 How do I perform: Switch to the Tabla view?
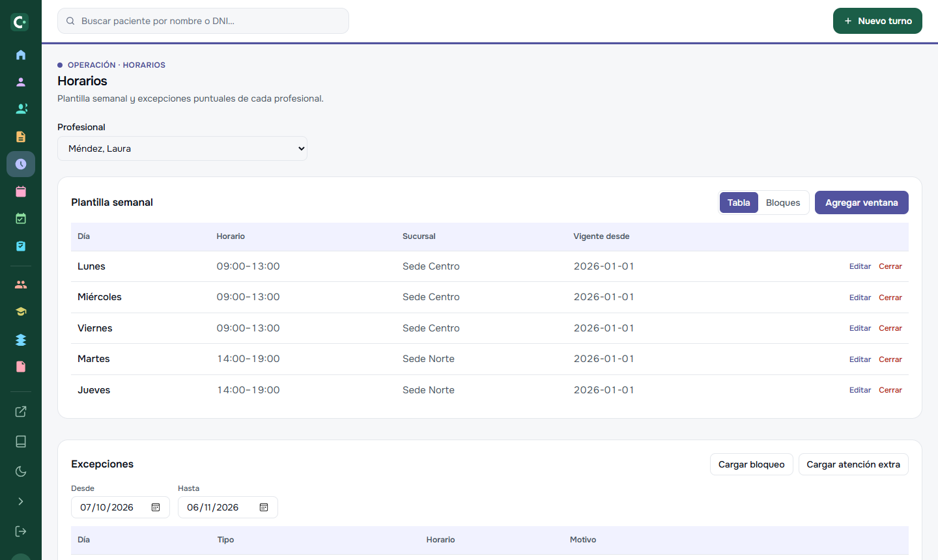pos(739,203)
